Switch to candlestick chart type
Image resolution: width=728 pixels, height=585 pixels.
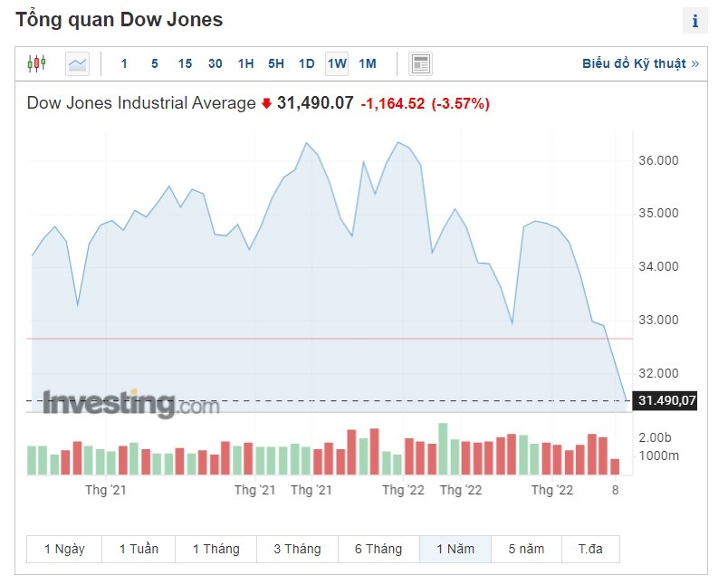pyautogui.click(x=36, y=63)
